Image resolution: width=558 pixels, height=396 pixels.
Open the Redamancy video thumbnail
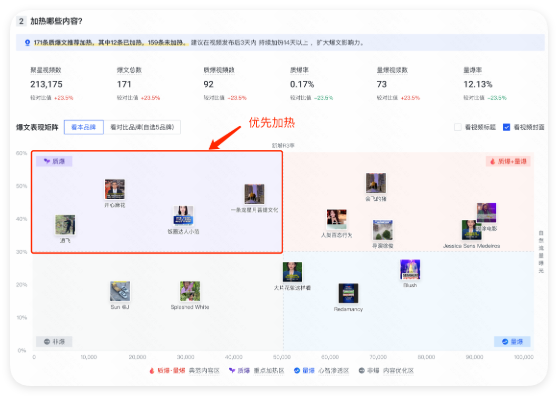(x=348, y=293)
